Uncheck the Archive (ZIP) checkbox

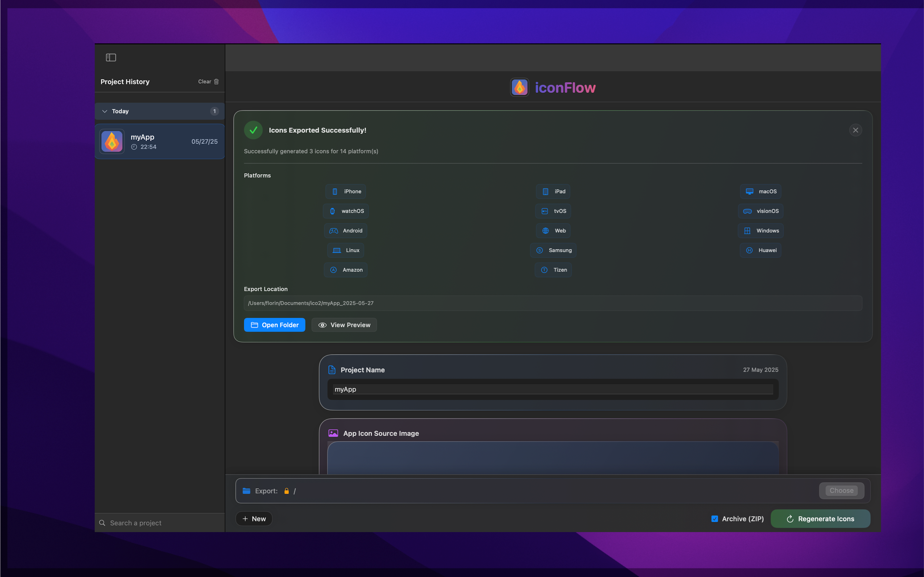[715, 519]
